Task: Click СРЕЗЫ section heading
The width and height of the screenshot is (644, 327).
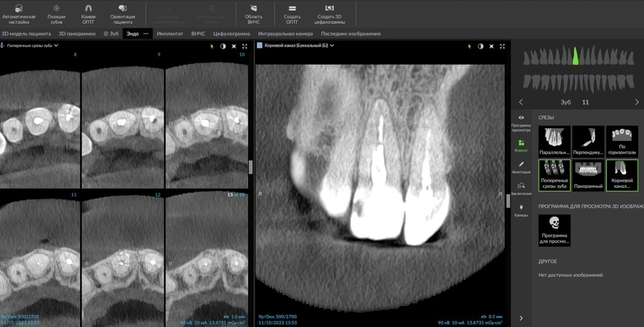Action: click(x=546, y=117)
